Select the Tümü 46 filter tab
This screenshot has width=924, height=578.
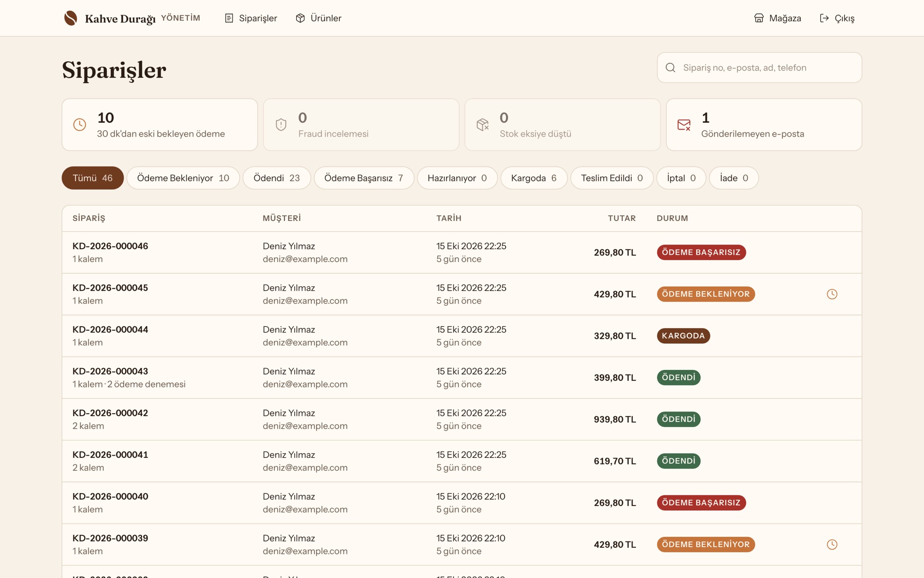pyautogui.click(x=92, y=178)
